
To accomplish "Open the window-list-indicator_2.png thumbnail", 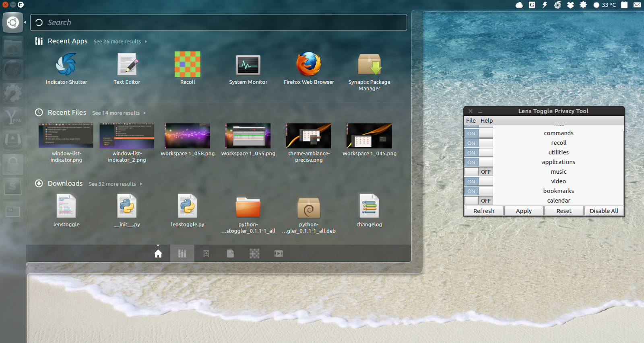I will coord(127,136).
